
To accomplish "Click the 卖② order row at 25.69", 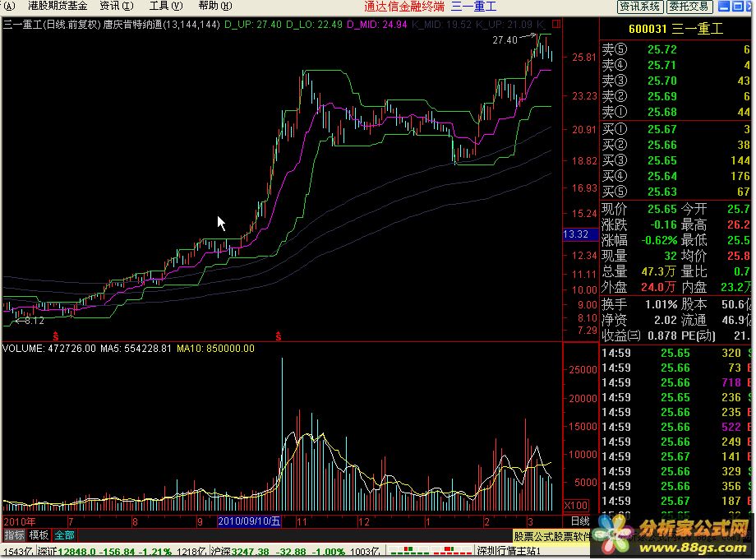I will point(676,96).
